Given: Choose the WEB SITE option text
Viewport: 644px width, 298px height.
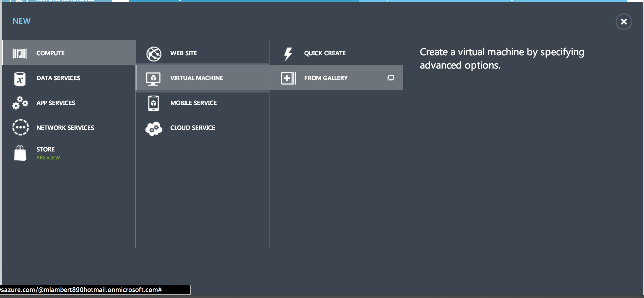Looking at the screenshot, I should [x=183, y=53].
